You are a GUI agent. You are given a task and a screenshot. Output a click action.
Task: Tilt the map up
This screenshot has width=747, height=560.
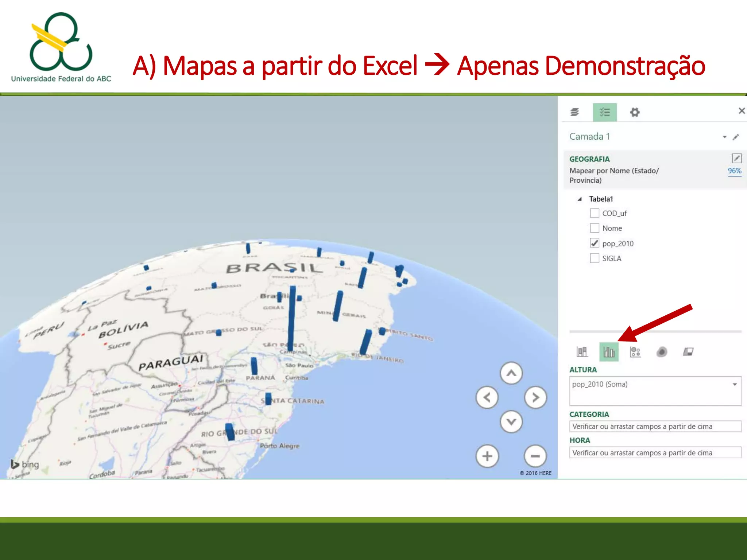coord(511,373)
